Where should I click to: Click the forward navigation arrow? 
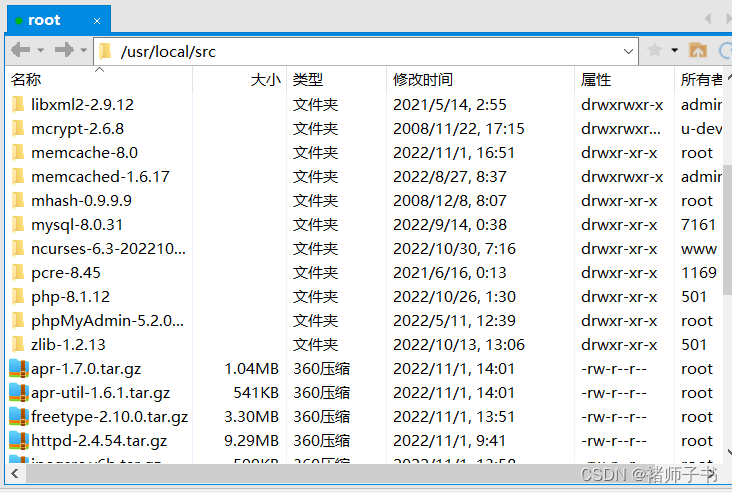pyautogui.click(x=64, y=49)
